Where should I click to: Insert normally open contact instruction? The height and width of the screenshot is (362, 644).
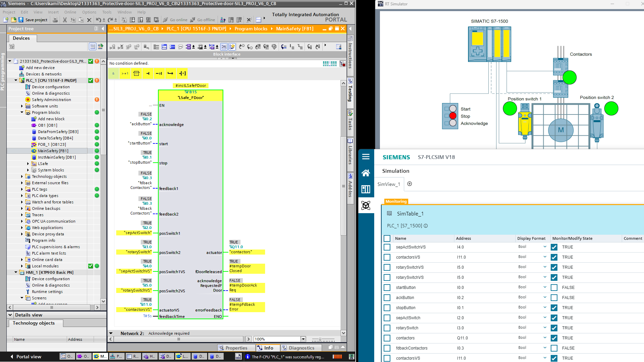(148, 73)
